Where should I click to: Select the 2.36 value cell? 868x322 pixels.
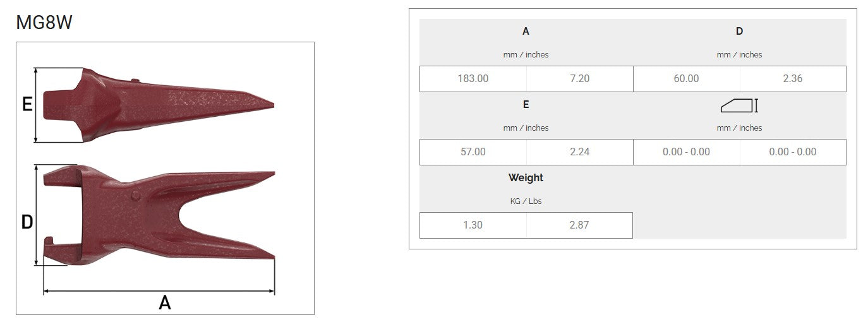tap(792, 79)
